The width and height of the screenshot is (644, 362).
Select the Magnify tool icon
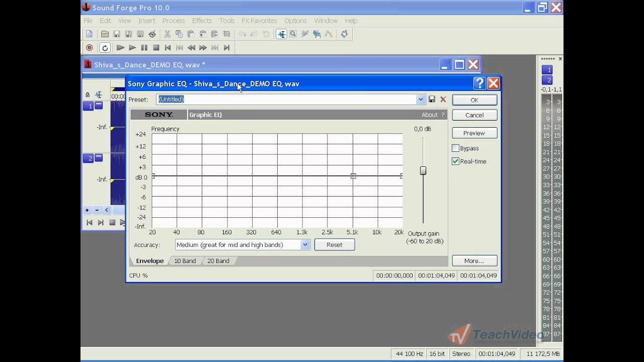click(293, 34)
